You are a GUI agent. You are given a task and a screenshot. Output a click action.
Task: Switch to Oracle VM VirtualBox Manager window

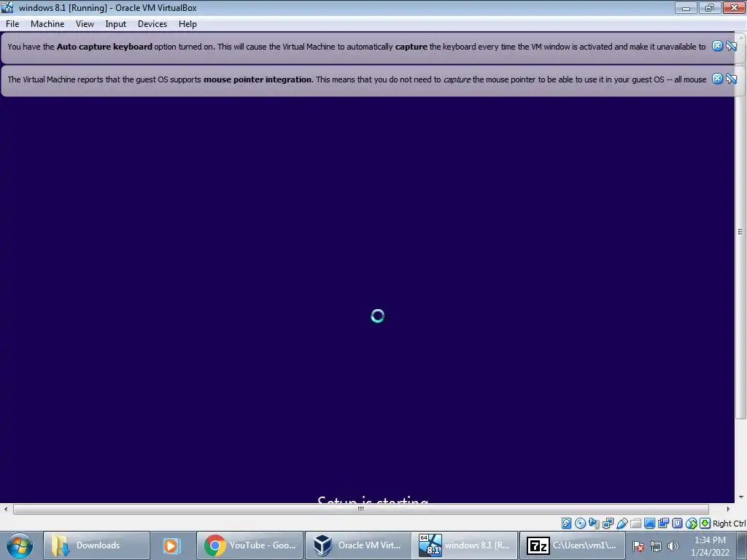click(357, 545)
